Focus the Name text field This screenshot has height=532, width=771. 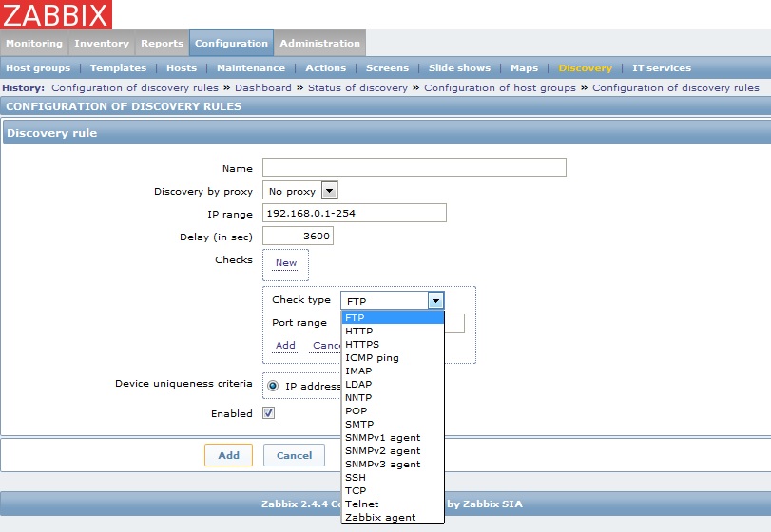tap(414, 168)
